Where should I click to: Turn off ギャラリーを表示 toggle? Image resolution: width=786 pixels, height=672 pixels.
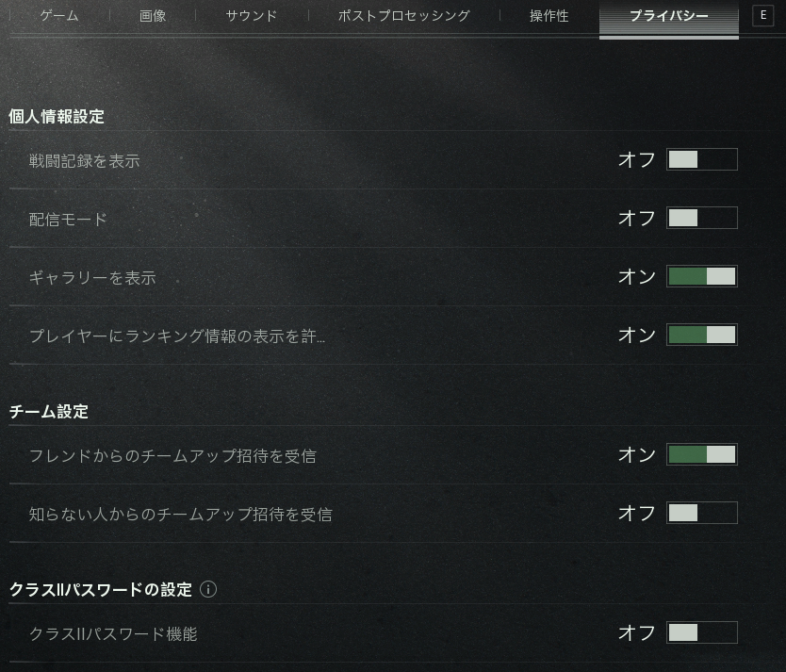coord(701,276)
